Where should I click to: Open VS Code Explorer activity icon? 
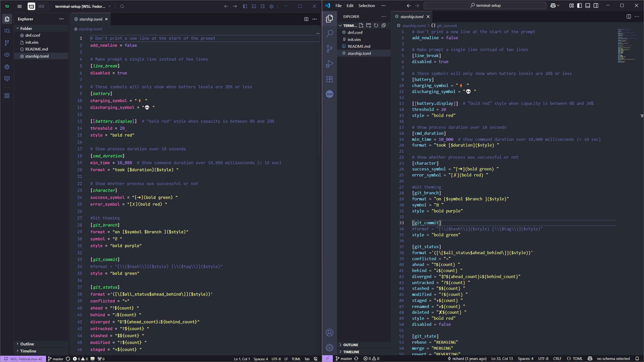330,18
